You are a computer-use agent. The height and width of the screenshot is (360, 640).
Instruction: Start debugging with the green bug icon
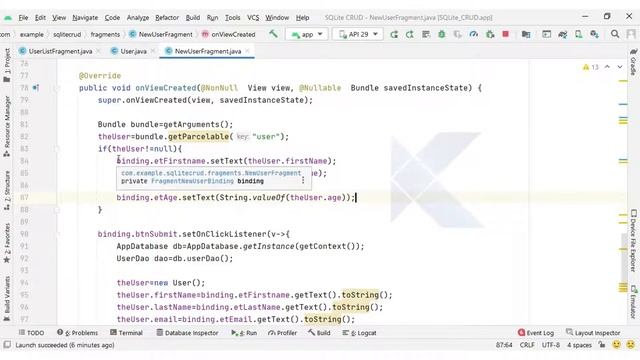click(x=441, y=34)
